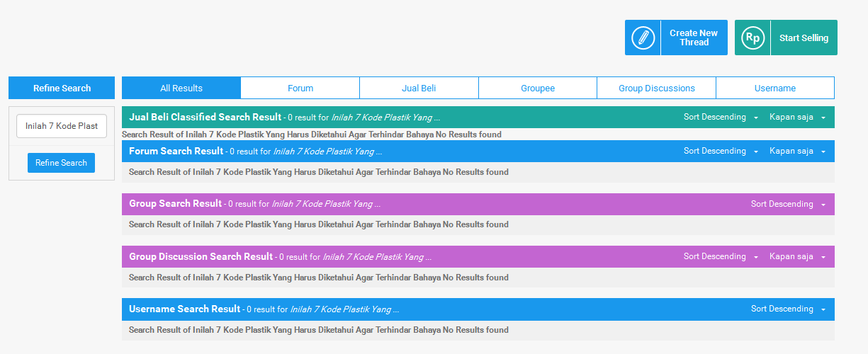Click the pencil icon on Create New Thread
The image size is (868, 354).
643,38
